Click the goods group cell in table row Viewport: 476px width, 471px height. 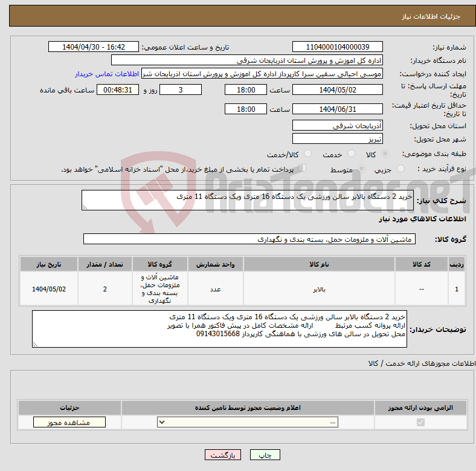pos(160,288)
